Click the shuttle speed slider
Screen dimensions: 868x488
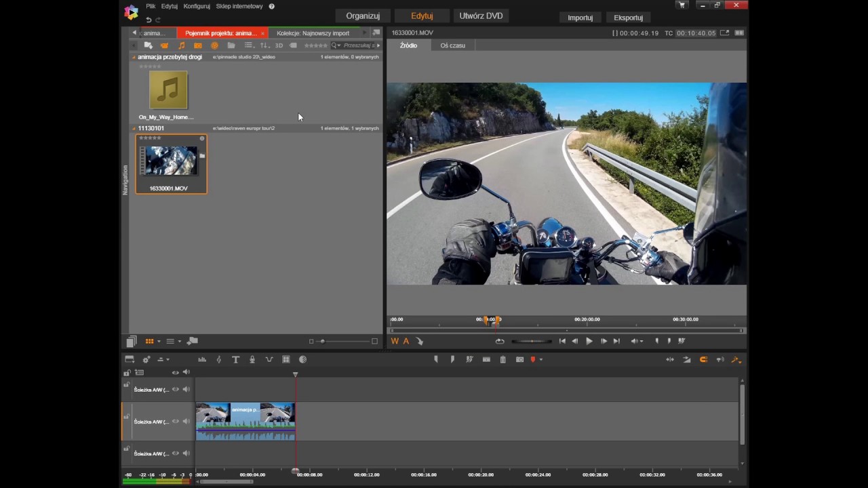[531, 341]
